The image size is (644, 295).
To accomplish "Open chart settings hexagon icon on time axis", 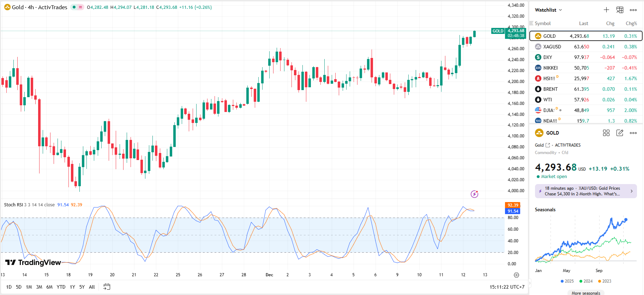I will point(516,275).
